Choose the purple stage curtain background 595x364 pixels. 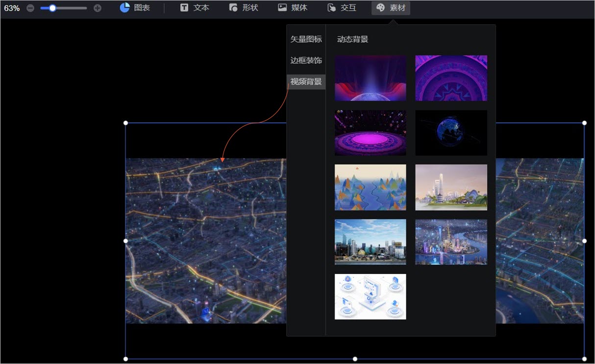point(370,78)
